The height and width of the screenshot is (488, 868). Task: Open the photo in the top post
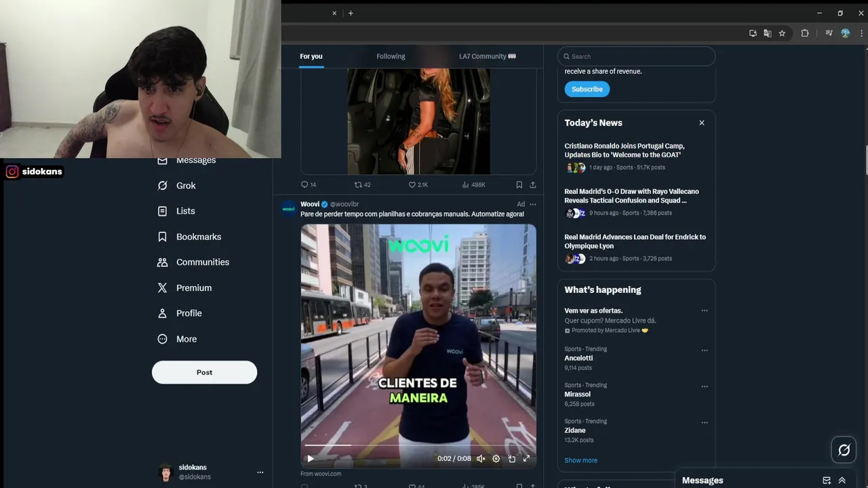pos(418,121)
